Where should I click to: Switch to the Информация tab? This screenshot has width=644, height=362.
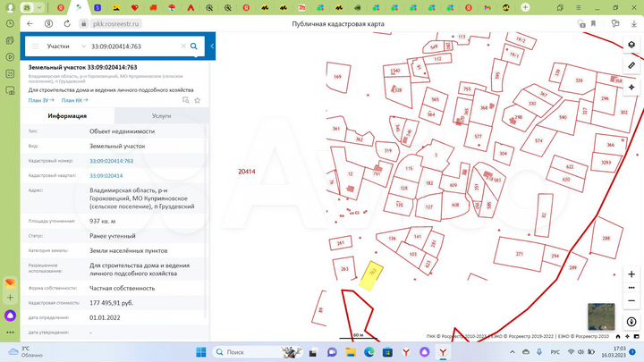pyautogui.click(x=67, y=115)
